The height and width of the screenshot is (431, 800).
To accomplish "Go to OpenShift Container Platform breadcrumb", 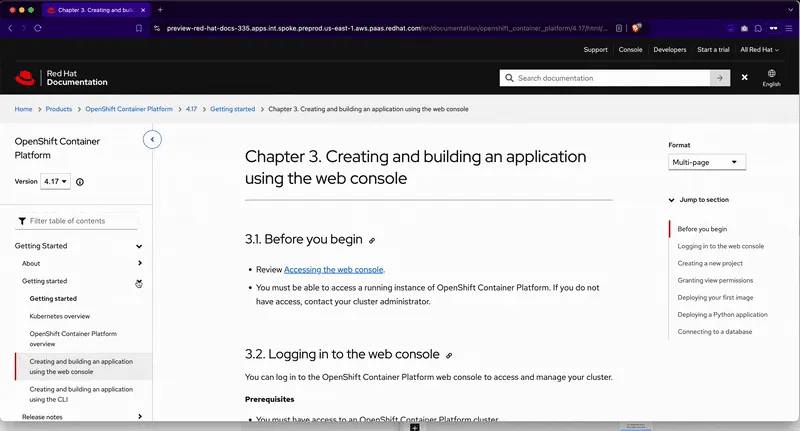I will (129, 109).
